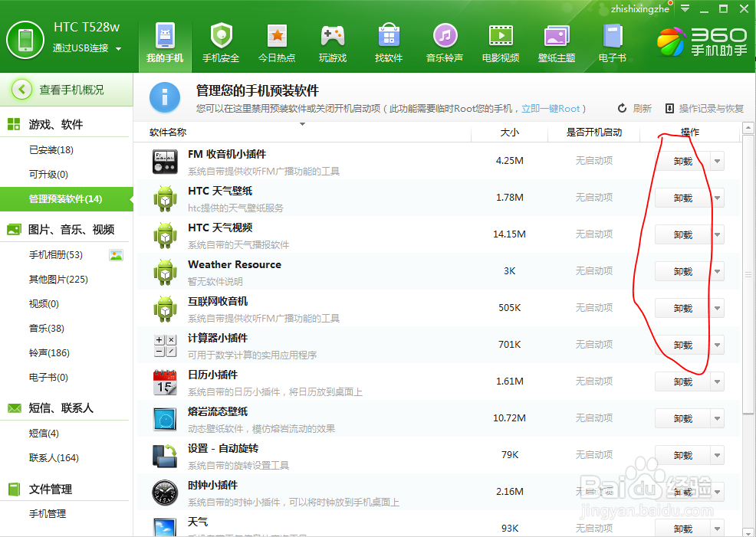The width and height of the screenshot is (756, 537).
Task: Expand dropdown beside 卸载 for HTC 天气壁纸
Action: (717, 198)
